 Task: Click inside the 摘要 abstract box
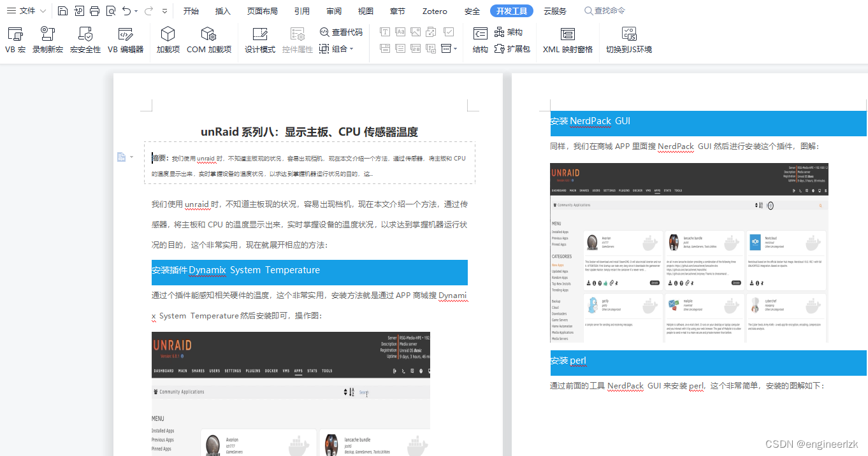point(310,163)
